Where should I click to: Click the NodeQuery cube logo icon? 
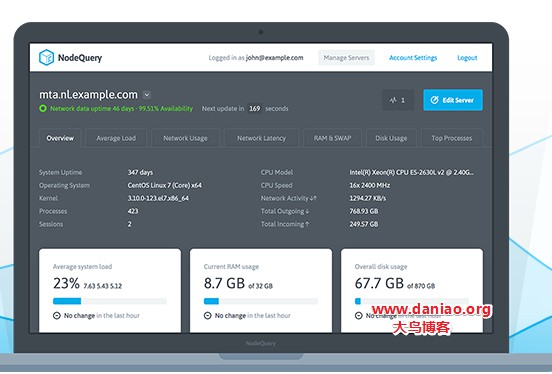point(46,57)
